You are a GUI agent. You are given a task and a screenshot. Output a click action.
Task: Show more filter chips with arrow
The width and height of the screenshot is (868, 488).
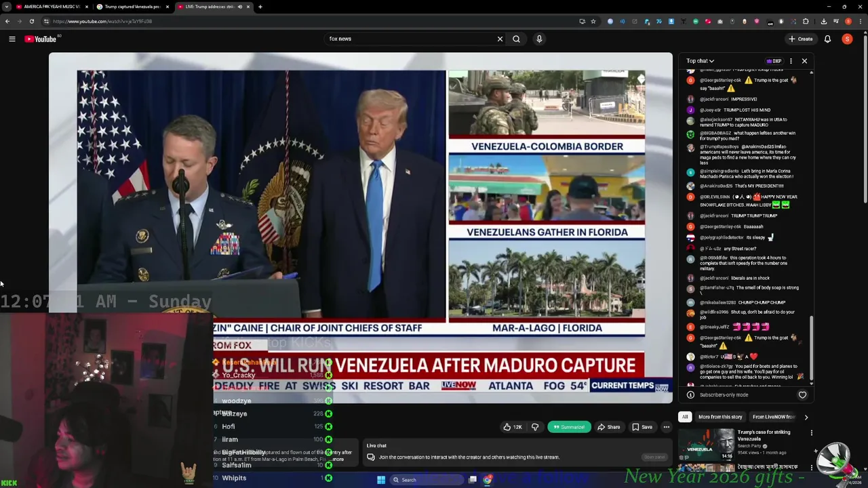(x=806, y=417)
